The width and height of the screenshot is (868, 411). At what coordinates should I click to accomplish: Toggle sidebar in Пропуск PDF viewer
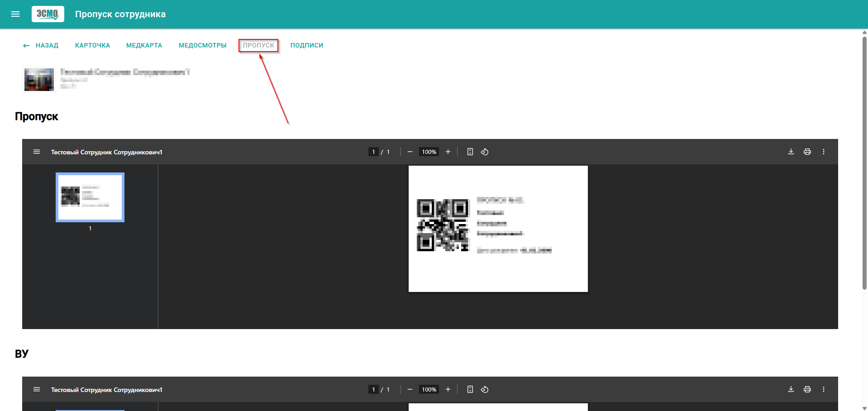pos(37,152)
